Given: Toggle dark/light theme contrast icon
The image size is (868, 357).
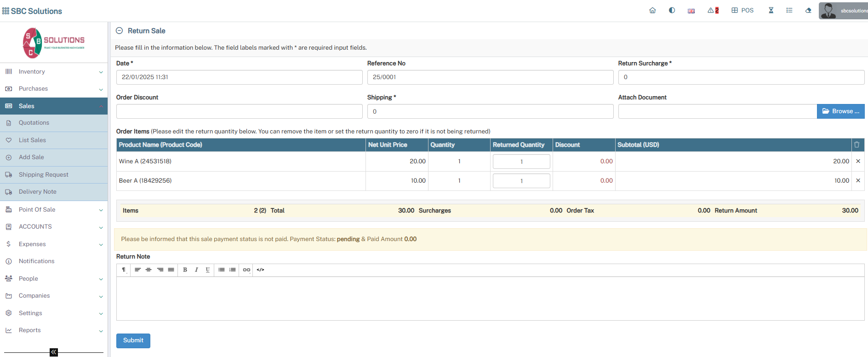Looking at the screenshot, I should click(x=672, y=11).
